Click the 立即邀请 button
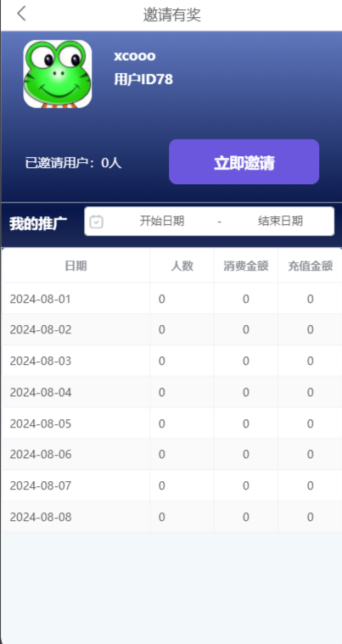 (244, 162)
